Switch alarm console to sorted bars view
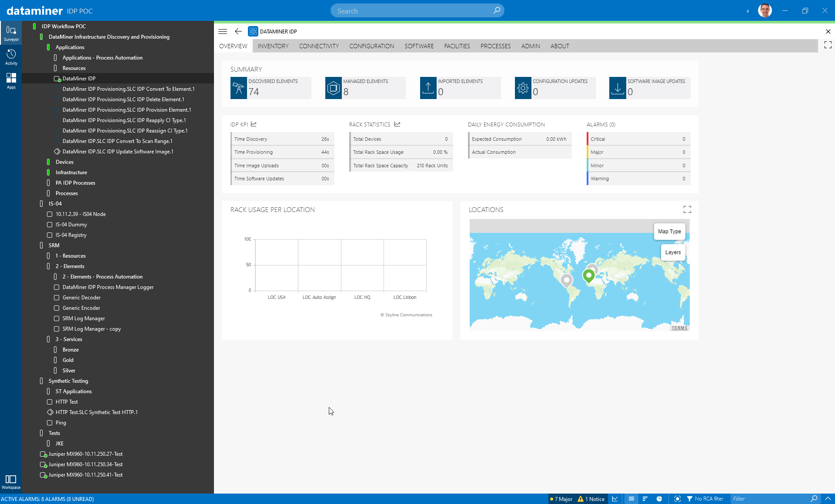This screenshot has height=504, width=835. click(645, 499)
